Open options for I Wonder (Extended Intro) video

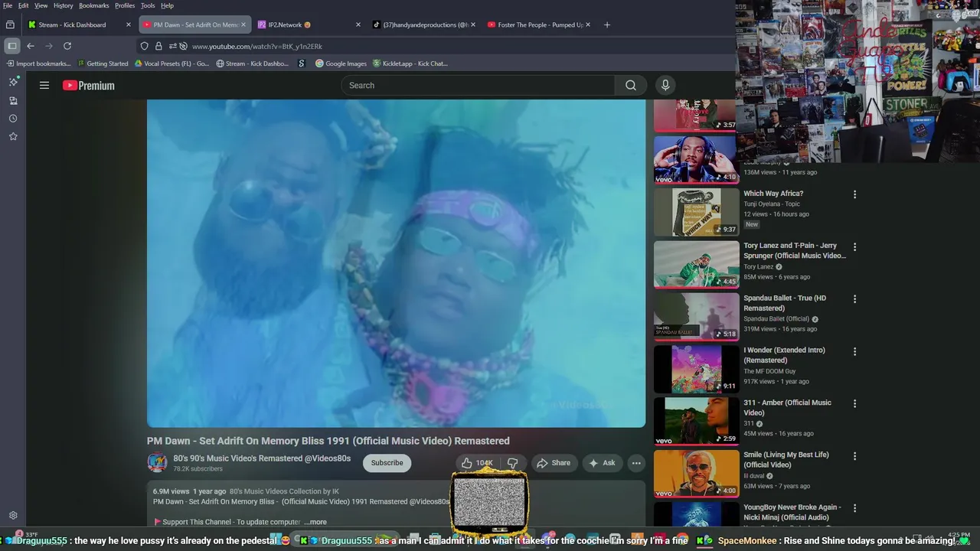(x=855, y=351)
